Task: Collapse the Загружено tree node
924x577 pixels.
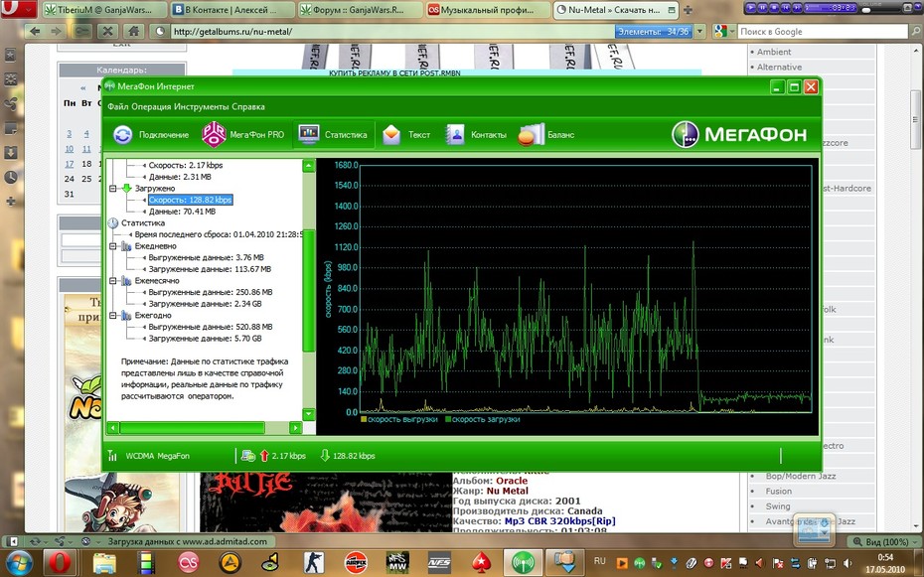Action: 113,189
